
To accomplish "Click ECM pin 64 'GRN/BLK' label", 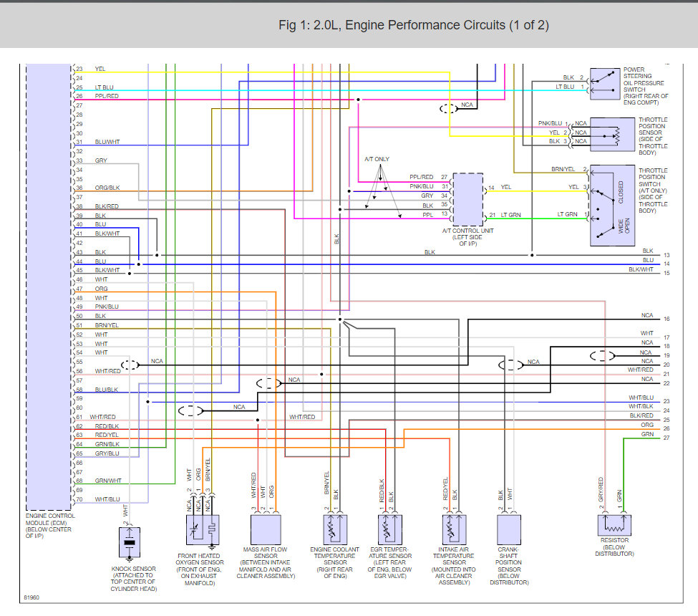I will (x=107, y=444).
